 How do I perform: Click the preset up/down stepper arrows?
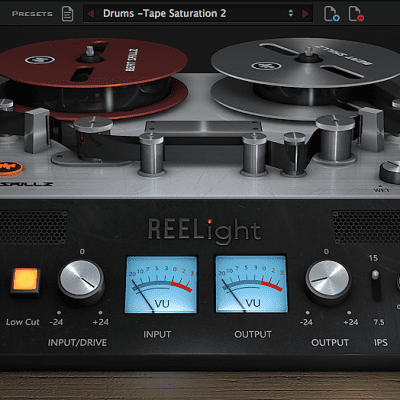pyautogui.click(x=291, y=13)
